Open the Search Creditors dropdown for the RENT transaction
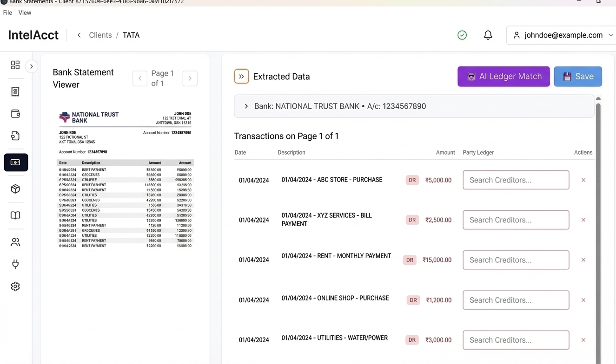 point(516,260)
